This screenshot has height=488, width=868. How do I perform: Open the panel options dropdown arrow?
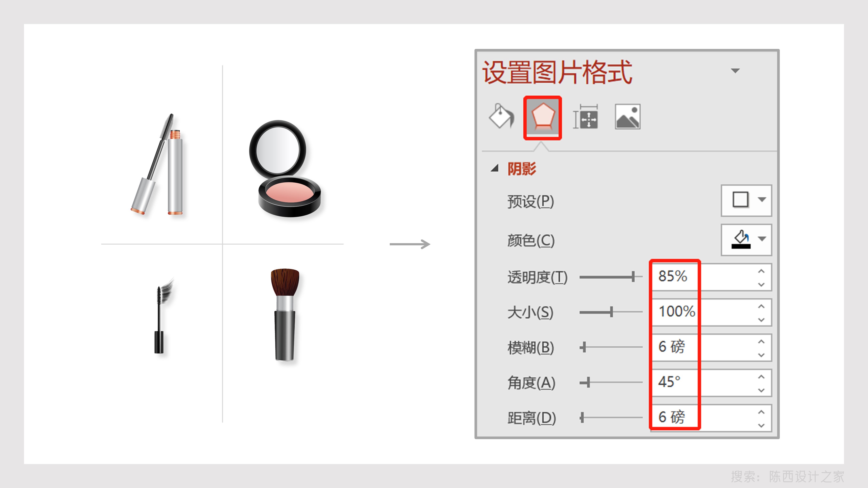click(735, 71)
